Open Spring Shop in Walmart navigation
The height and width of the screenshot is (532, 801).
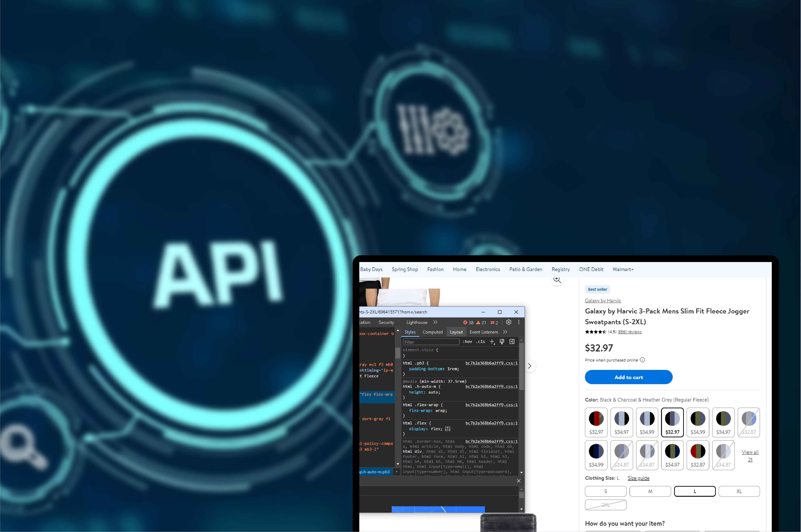[x=404, y=269]
